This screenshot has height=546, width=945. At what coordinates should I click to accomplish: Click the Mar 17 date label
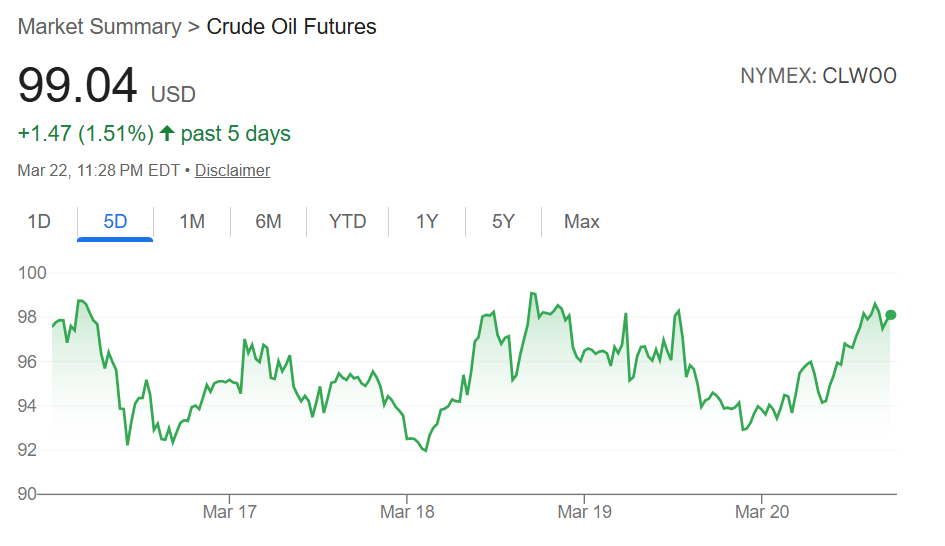point(229,513)
